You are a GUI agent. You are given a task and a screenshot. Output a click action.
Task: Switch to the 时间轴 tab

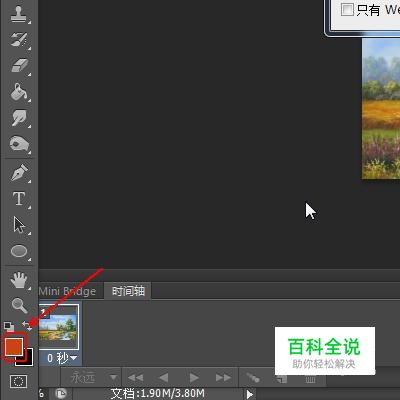[x=128, y=291]
